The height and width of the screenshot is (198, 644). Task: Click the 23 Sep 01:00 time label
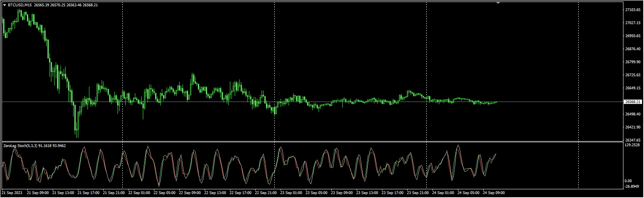(x=292, y=193)
